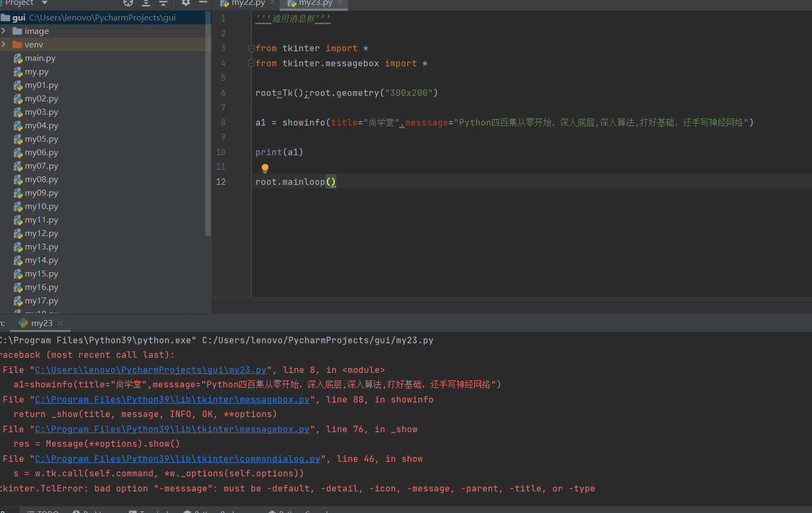Image resolution: width=812 pixels, height=513 pixels.
Task: Click the Python icon next to my07.py
Action: 18,166
